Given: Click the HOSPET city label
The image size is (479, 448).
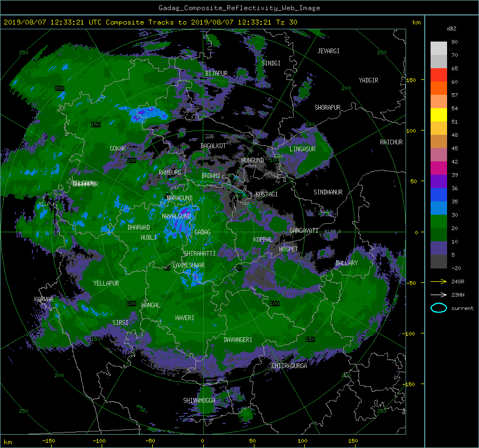Looking at the screenshot, I should click(x=288, y=249).
